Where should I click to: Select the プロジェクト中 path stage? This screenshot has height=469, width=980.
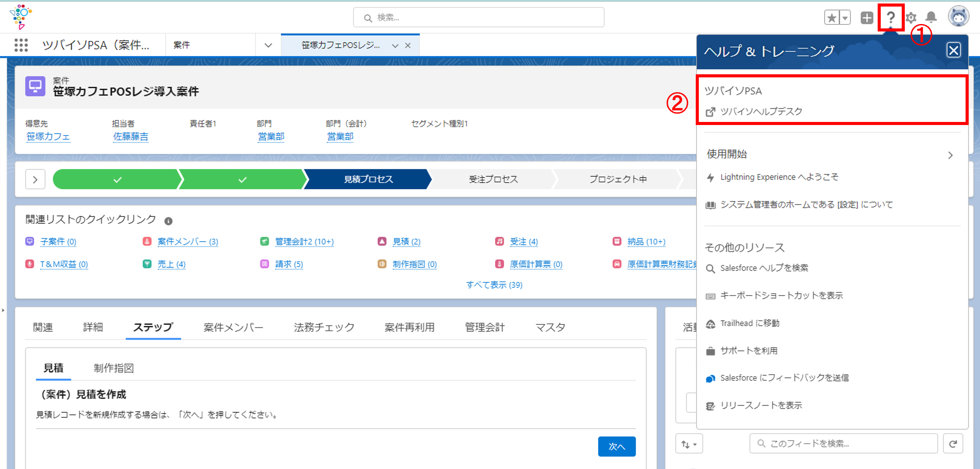617,179
